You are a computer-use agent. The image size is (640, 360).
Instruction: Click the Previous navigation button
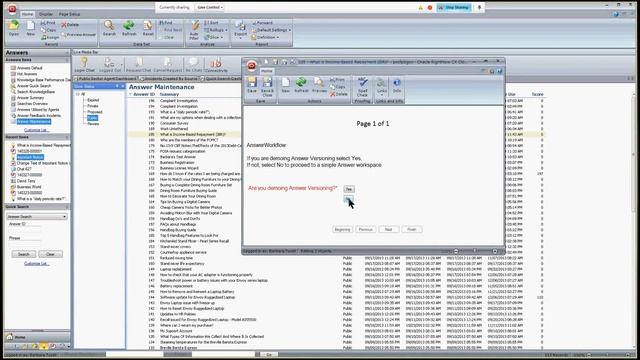click(365, 229)
